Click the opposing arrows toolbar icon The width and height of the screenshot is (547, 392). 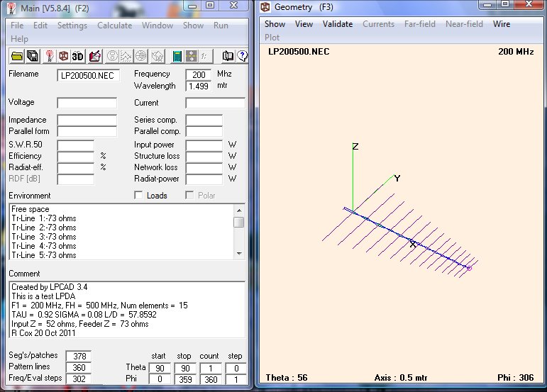(x=191, y=56)
